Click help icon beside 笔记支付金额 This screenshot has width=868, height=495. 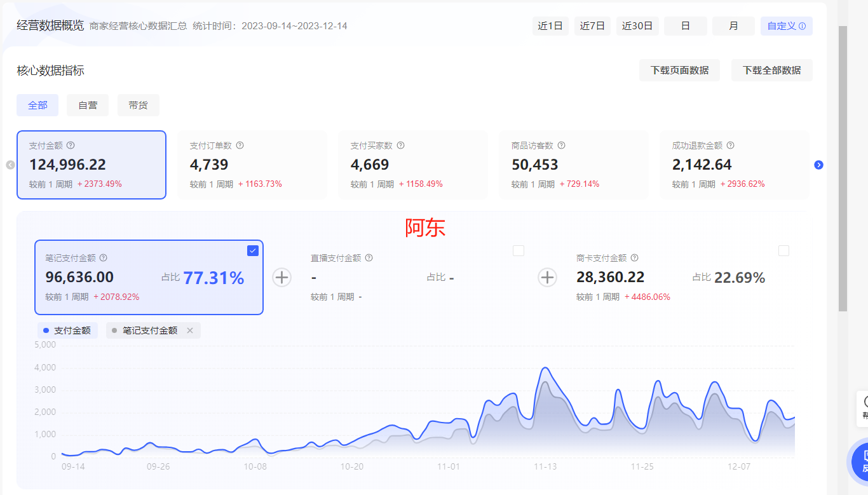[104, 258]
